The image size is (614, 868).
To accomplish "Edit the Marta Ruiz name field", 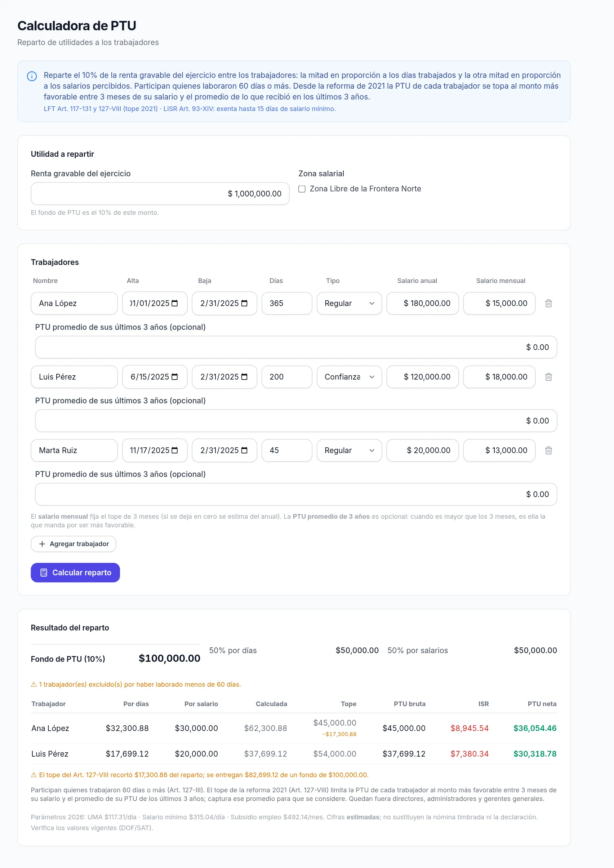I will [x=74, y=450].
